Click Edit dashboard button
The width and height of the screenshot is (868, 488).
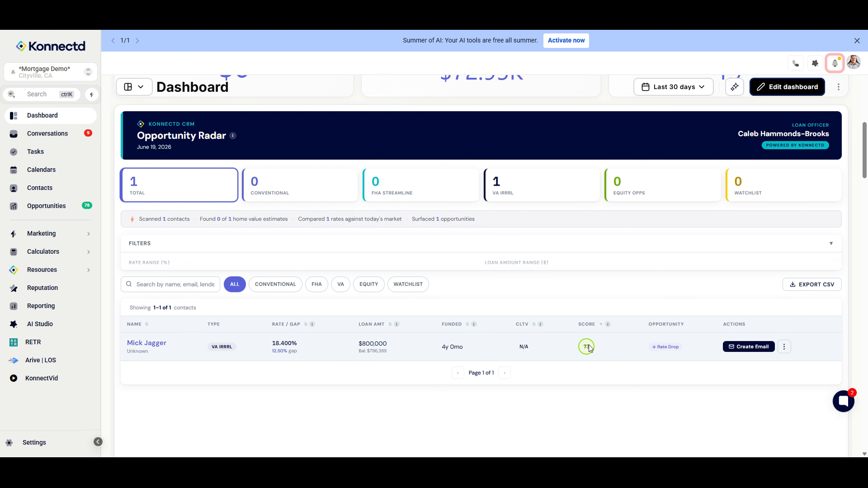[787, 87]
